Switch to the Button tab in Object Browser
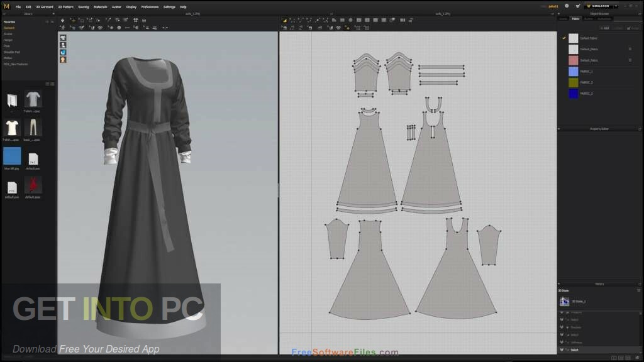Viewport: 644px width, 362px height. coord(589,19)
